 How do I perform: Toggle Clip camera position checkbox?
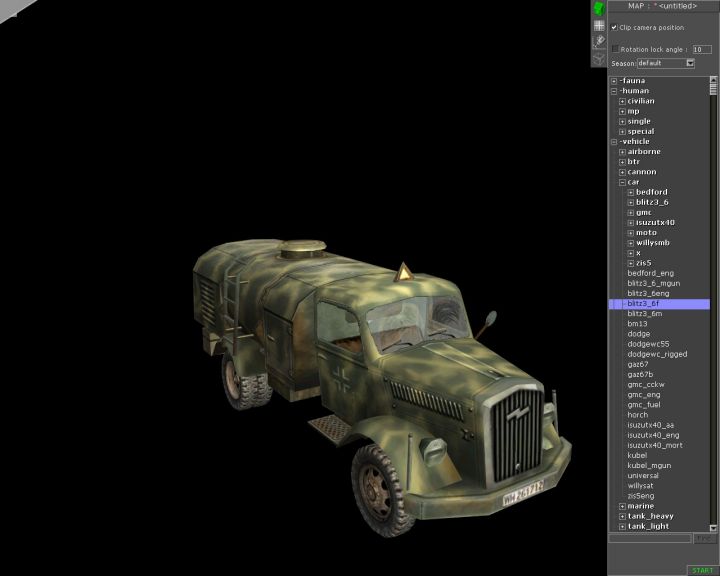pos(614,28)
